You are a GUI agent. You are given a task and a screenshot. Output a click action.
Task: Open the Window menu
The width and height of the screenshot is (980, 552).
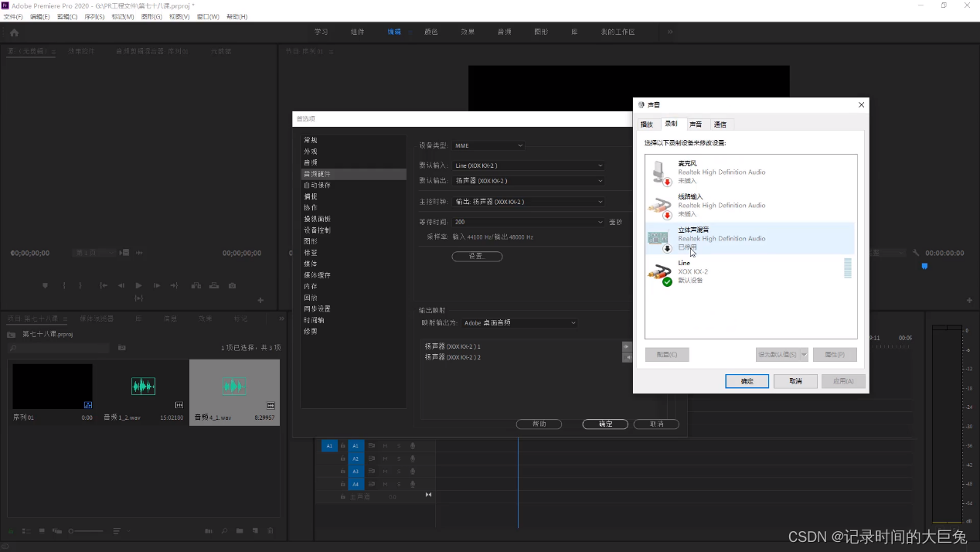click(x=208, y=16)
